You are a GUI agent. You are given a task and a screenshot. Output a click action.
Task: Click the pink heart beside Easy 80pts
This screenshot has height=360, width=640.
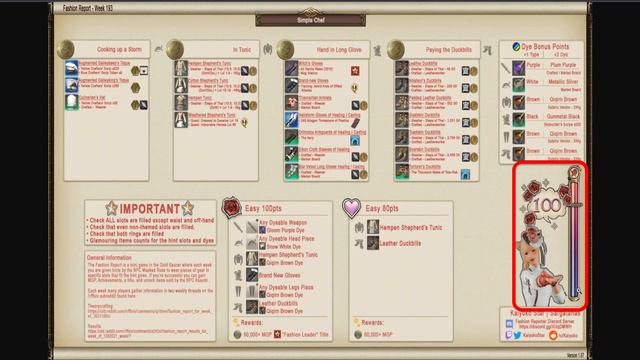[x=351, y=208]
